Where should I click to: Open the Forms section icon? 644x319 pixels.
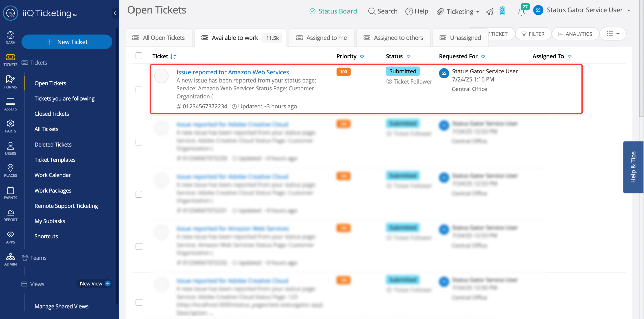point(10,82)
